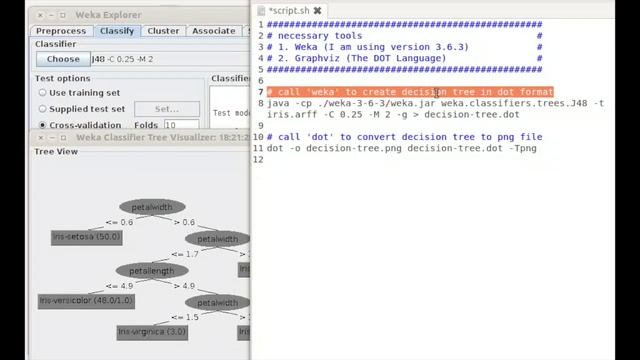Click line number 12 in the editor
The image size is (640, 360).
coord(258,160)
